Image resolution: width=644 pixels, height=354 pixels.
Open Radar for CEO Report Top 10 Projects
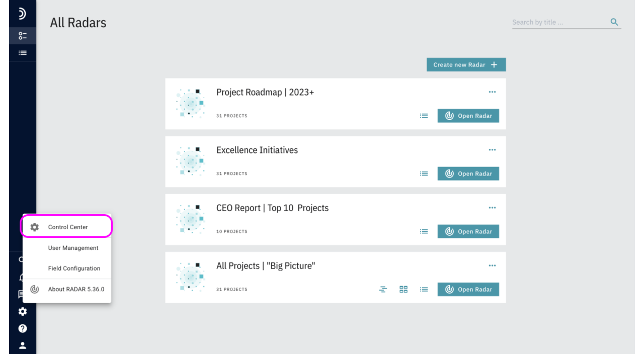pos(468,231)
